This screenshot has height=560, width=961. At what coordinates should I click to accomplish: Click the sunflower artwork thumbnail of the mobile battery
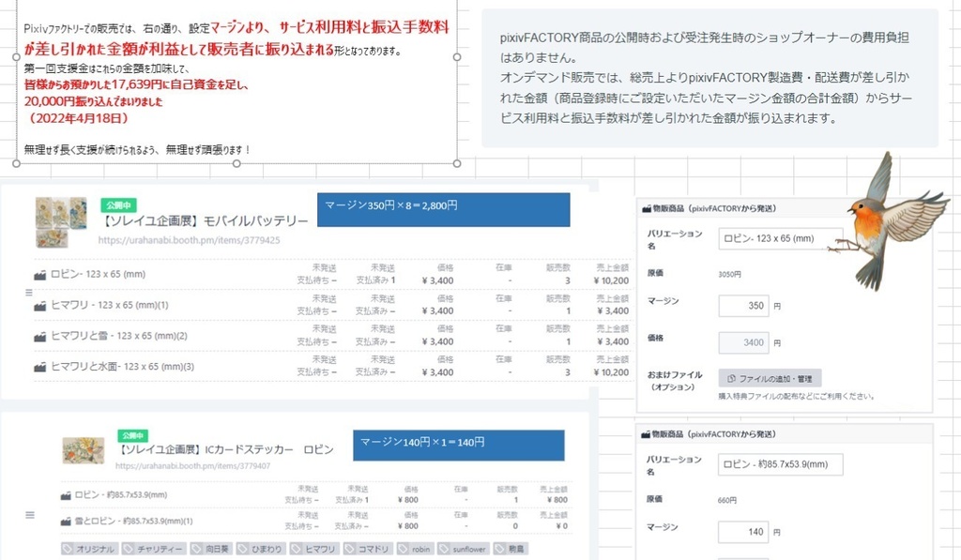pos(60,220)
